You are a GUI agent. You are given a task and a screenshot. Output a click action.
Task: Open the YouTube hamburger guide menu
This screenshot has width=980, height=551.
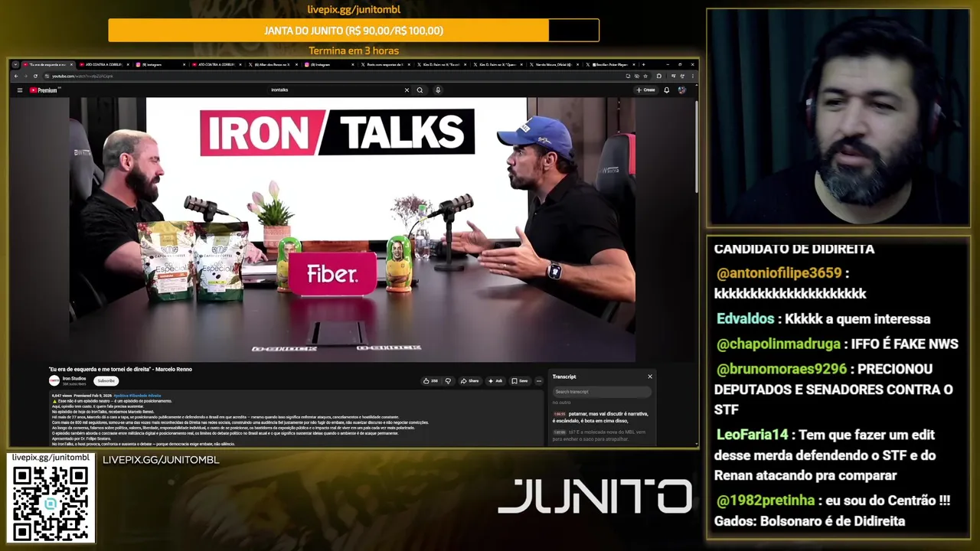coord(20,90)
